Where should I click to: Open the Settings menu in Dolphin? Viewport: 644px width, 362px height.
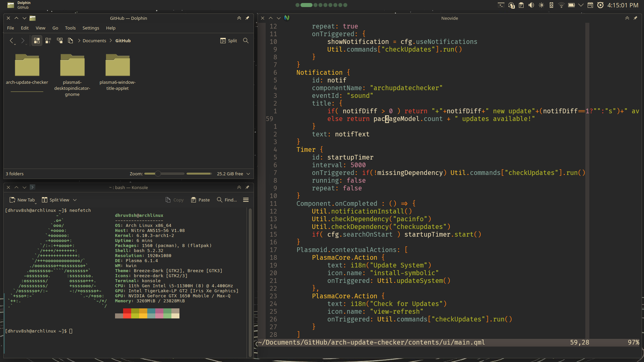click(x=91, y=28)
